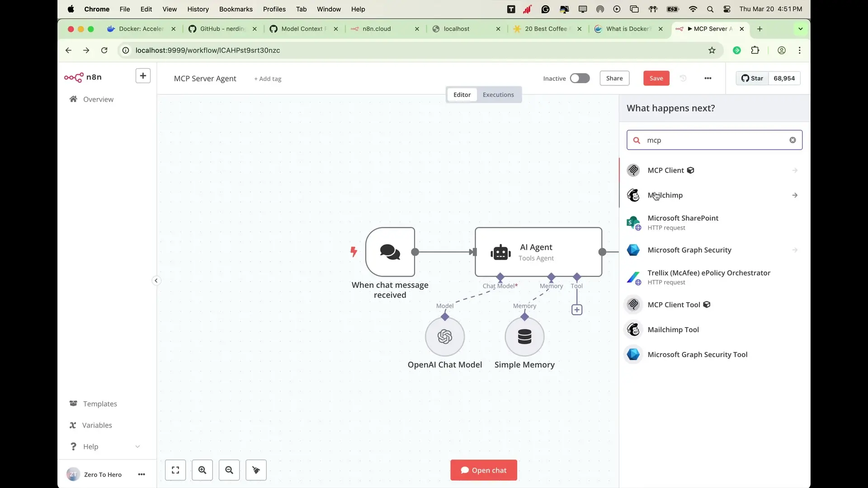The height and width of the screenshot is (488, 868).
Task: Toggle the Inactive workflow switch
Action: tap(580, 78)
